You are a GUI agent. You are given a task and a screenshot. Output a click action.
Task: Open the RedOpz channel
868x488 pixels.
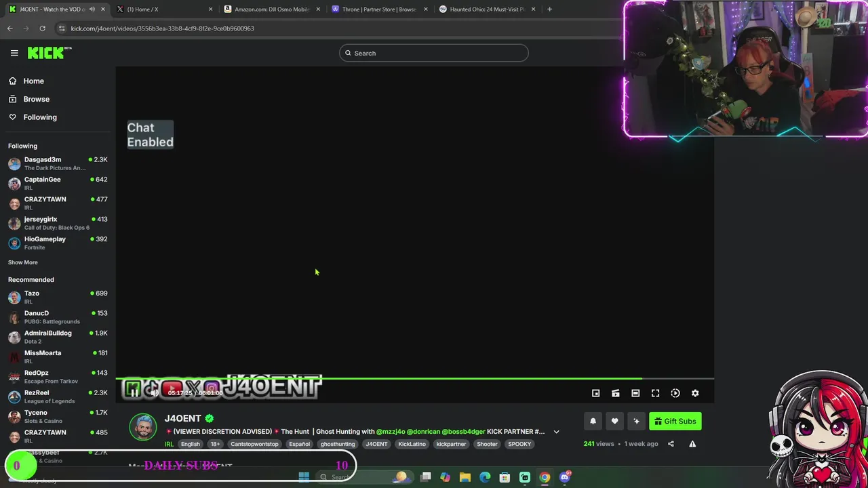(57, 376)
